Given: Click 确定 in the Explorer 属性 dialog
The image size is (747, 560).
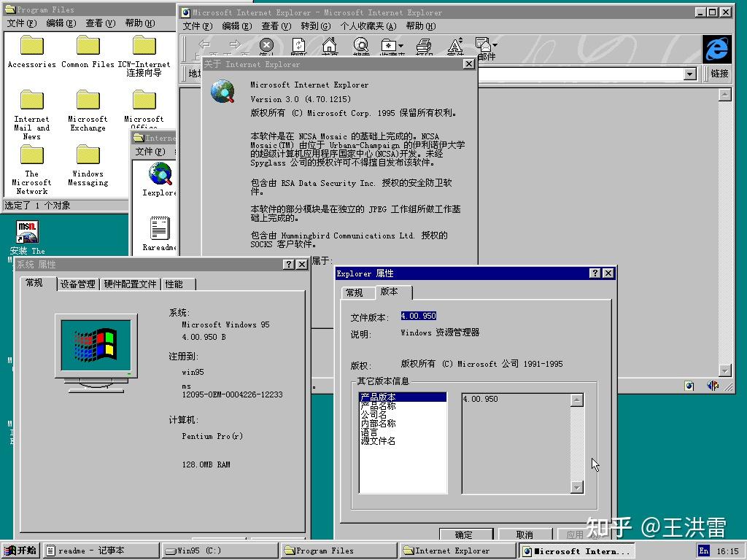Looking at the screenshot, I should pos(466,534).
